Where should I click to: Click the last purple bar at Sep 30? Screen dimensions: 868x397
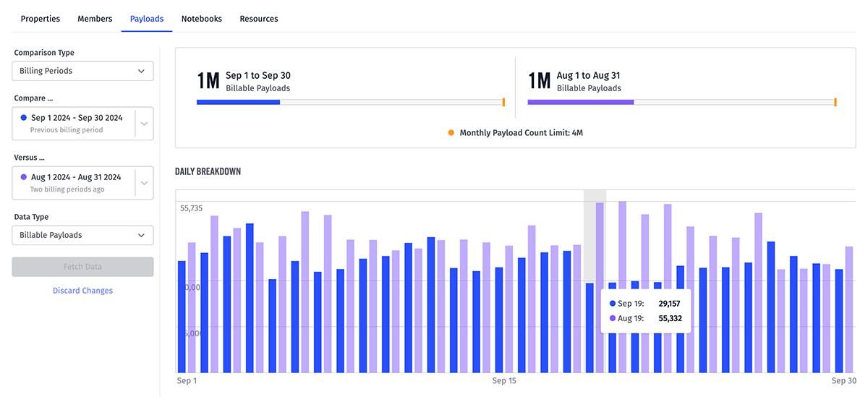849,310
